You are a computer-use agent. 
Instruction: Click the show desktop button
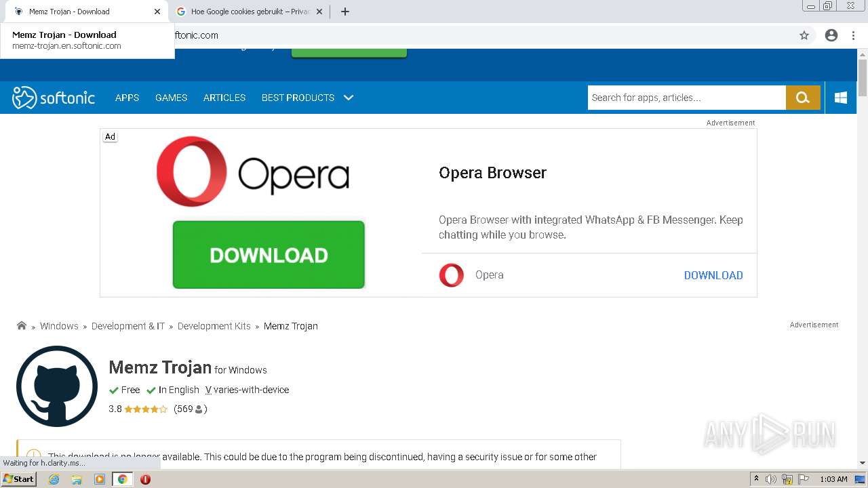click(x=860, y=479)
